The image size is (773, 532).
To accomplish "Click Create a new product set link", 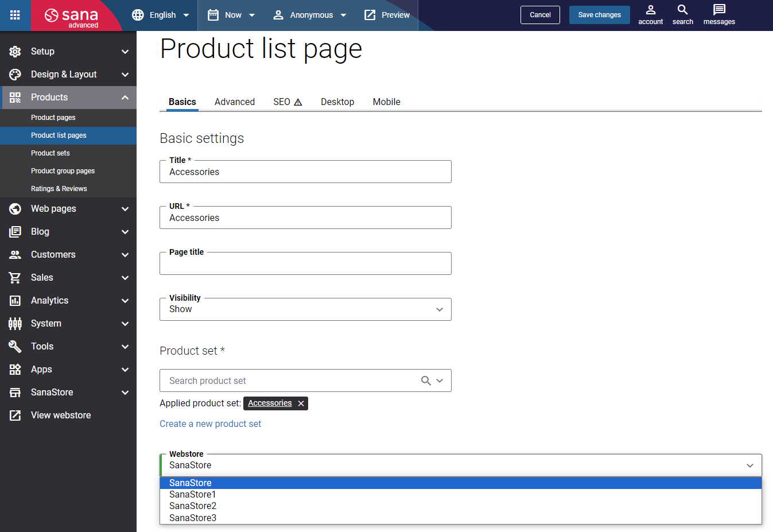I will coord(210,424).
